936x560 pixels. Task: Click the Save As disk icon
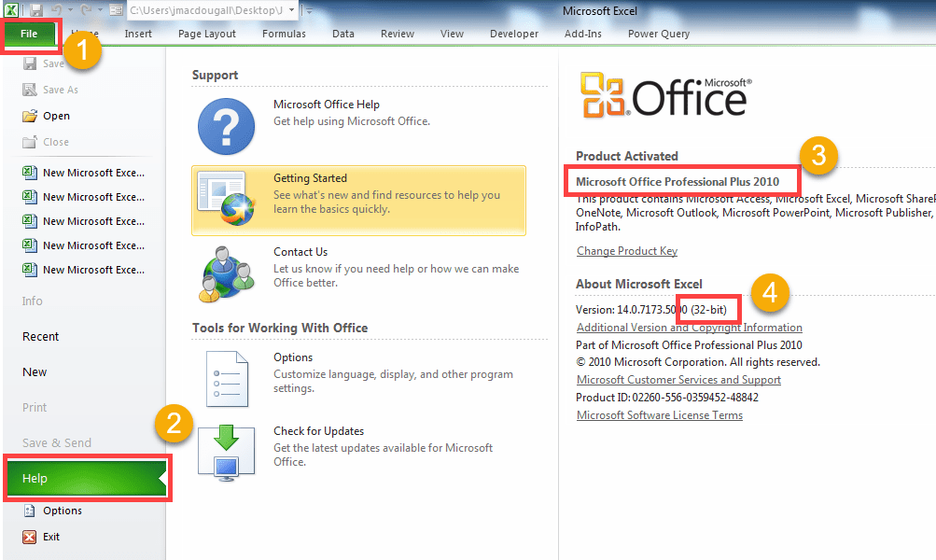(x=29, y=90)
